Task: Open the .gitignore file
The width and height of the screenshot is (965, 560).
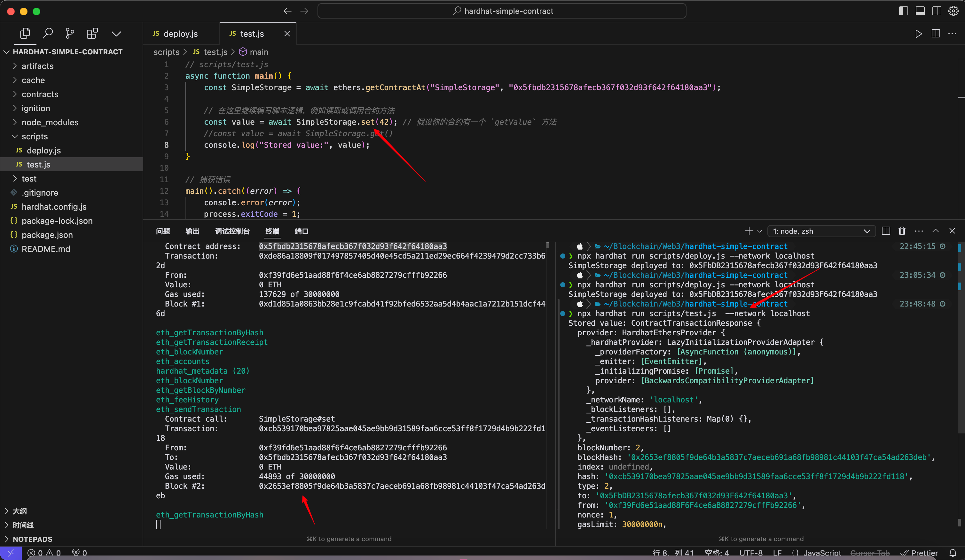Action: [71, 192]
